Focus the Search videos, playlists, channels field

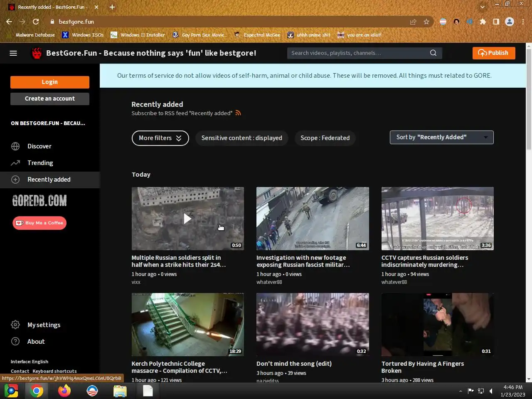pos(358,53)
